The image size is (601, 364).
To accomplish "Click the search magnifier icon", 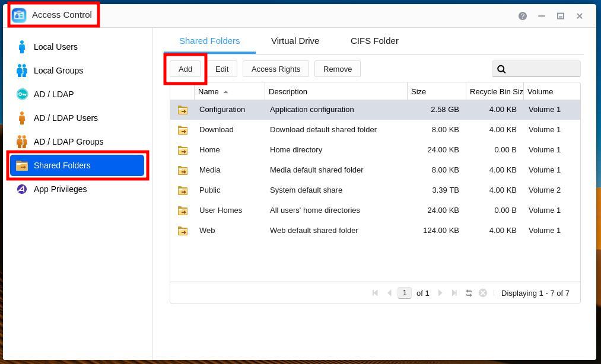I will tap(501, 69).
